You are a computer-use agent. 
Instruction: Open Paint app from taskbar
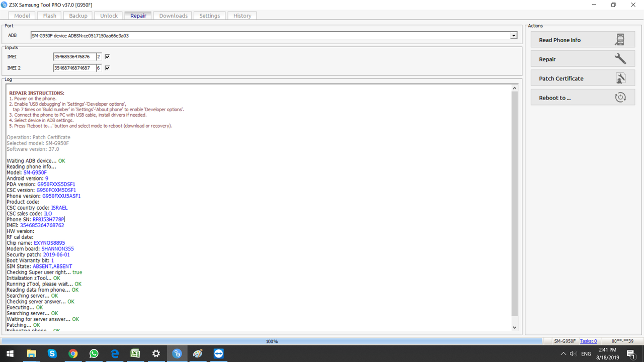click(x=198, y=354)
